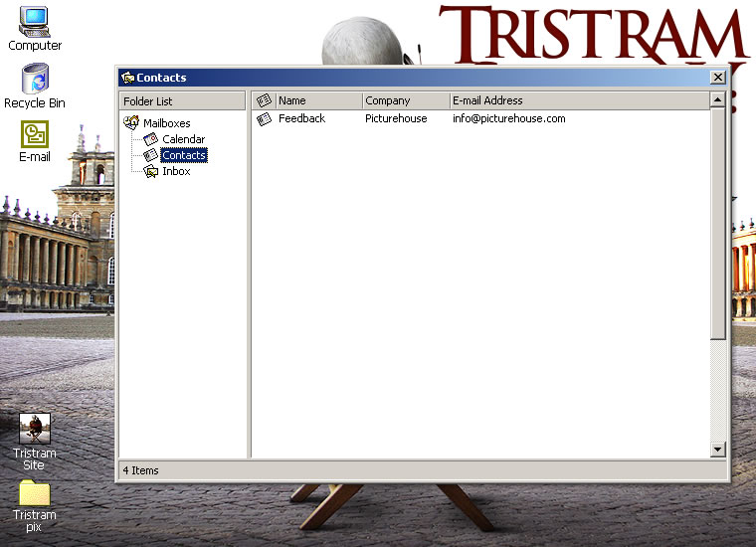Screen dimensions: 756x547
Task: Click the Picturehouse company cell
Action: click(396, 118)
